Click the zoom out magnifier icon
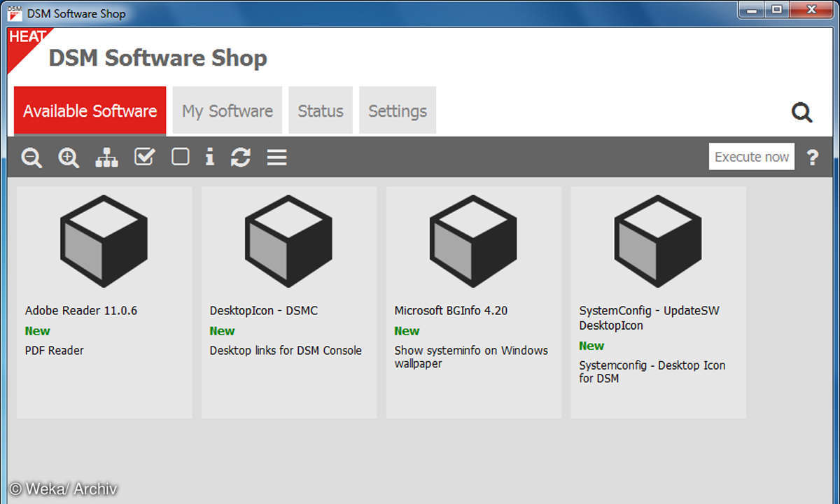Viewport: 840px width, 504px height. 31,157
